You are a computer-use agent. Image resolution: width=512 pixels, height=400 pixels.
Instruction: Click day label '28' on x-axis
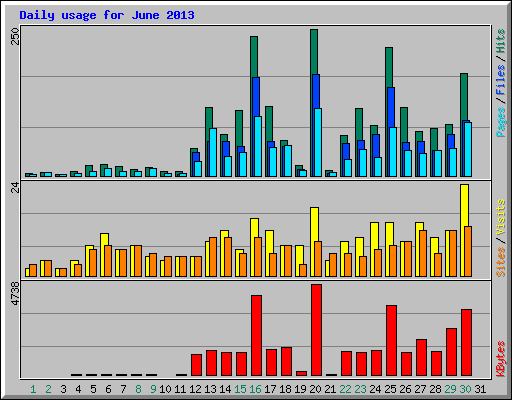435,389
